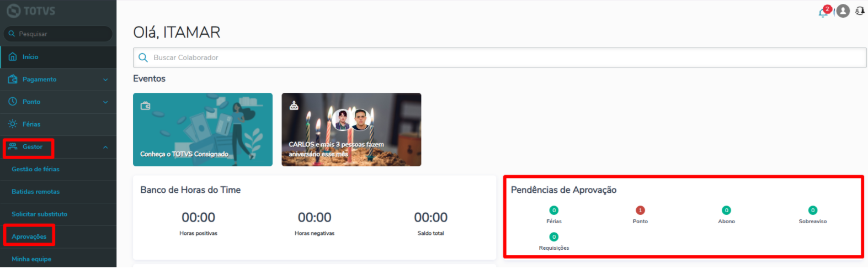Open Solicitar substituto submenu
Screen dimensions: 868x268
pyautogui.click(x=58, y=214)
